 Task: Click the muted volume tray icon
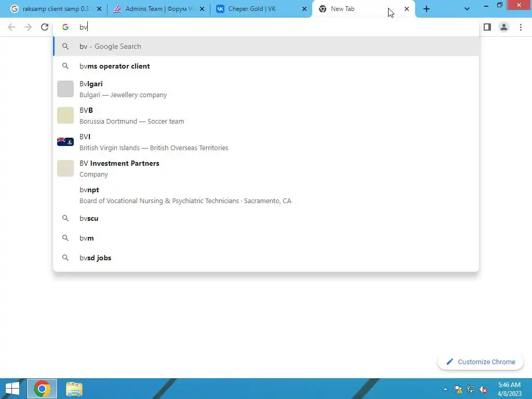point(483,389)
